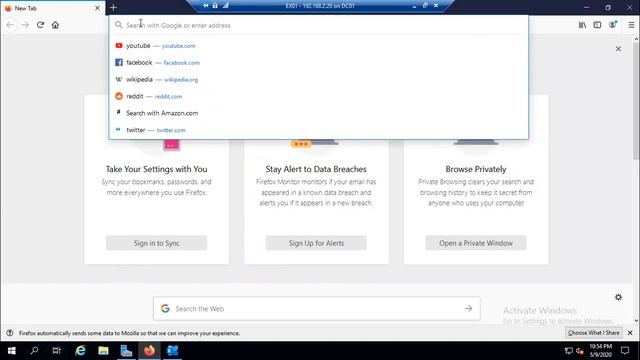Click the Browse Privately heading
Image resolution: width=640 pixels, height=360 pixels.
(x=476, y=169)
